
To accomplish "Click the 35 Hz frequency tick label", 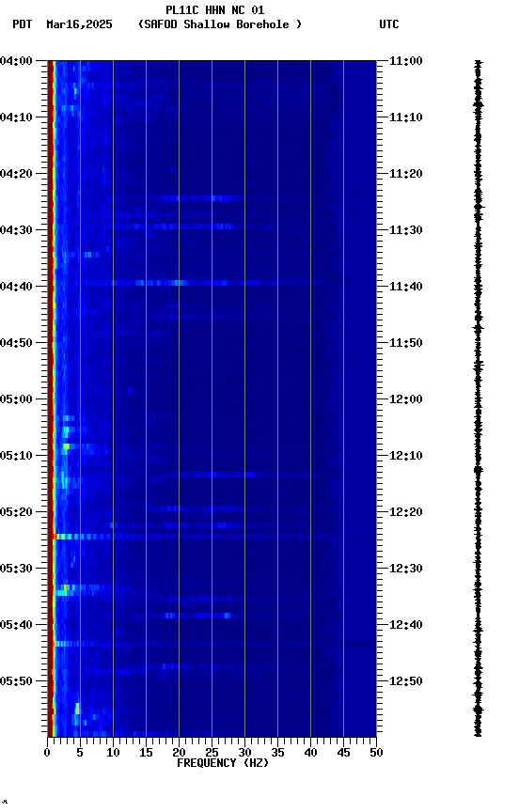I will (277, 753).
